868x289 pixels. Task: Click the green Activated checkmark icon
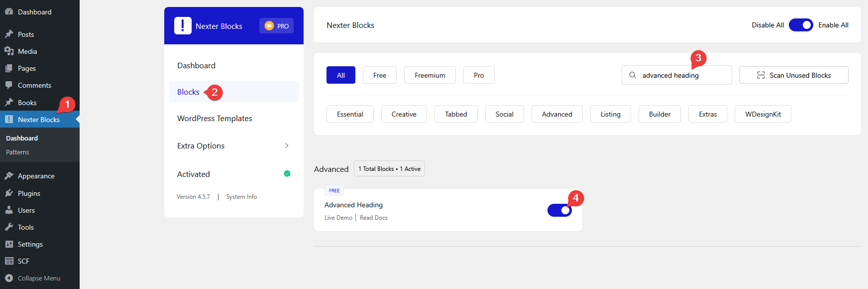tap(287, 174)
